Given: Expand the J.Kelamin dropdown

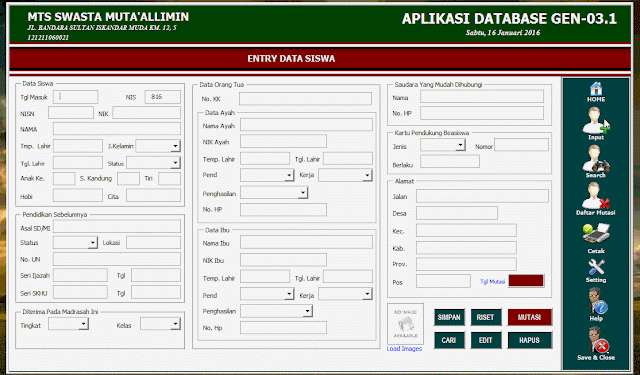Looking at the screenshot, I should (x=175, y=146).
